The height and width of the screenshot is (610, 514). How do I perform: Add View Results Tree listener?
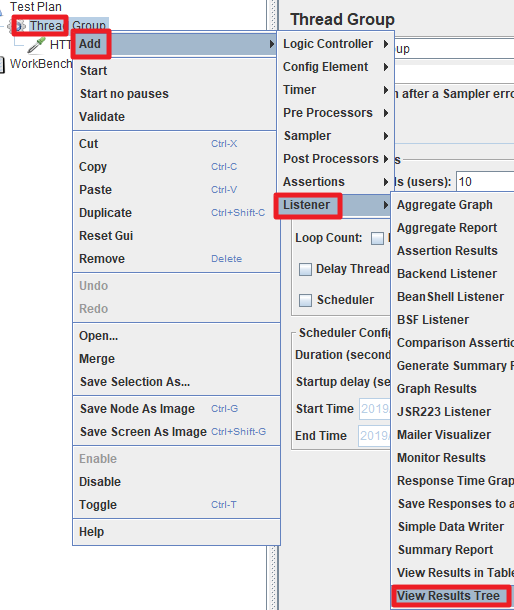coord(453,596)
